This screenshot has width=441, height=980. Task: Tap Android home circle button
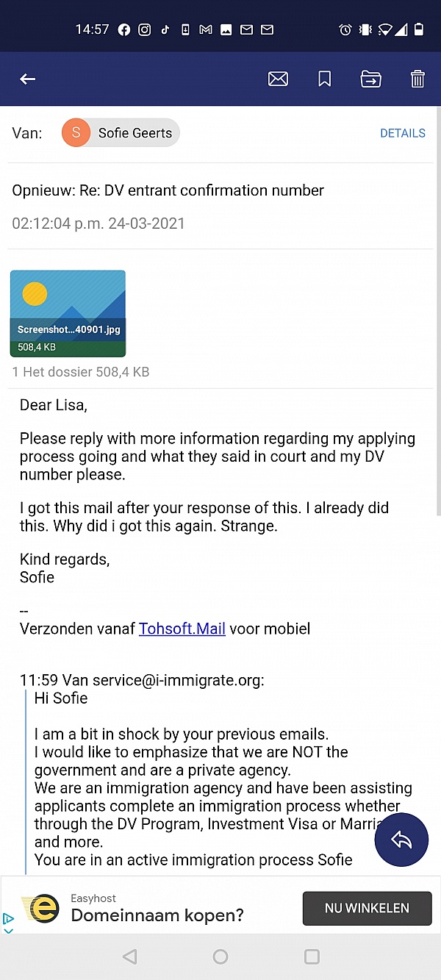[x=220, y=956]
